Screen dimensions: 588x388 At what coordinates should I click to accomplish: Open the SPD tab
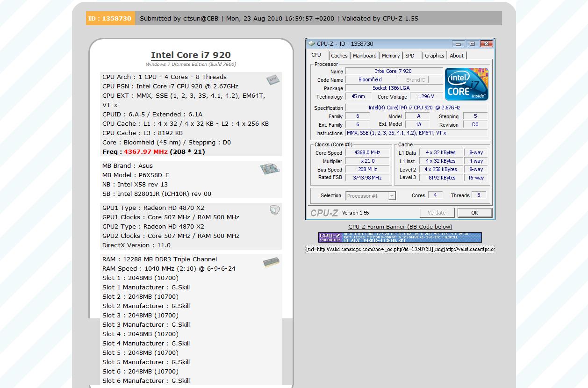click(x=410, y=56)
